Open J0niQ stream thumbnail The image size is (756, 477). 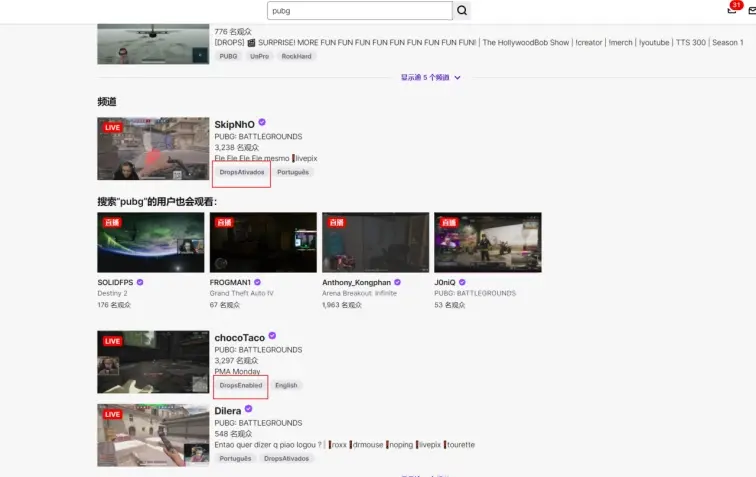coord(488,243)
